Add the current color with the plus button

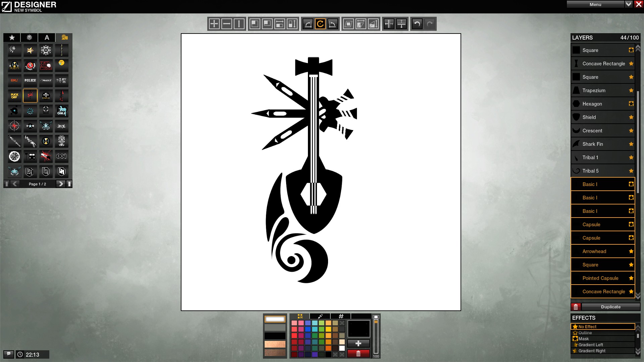(x=358, y=344)
